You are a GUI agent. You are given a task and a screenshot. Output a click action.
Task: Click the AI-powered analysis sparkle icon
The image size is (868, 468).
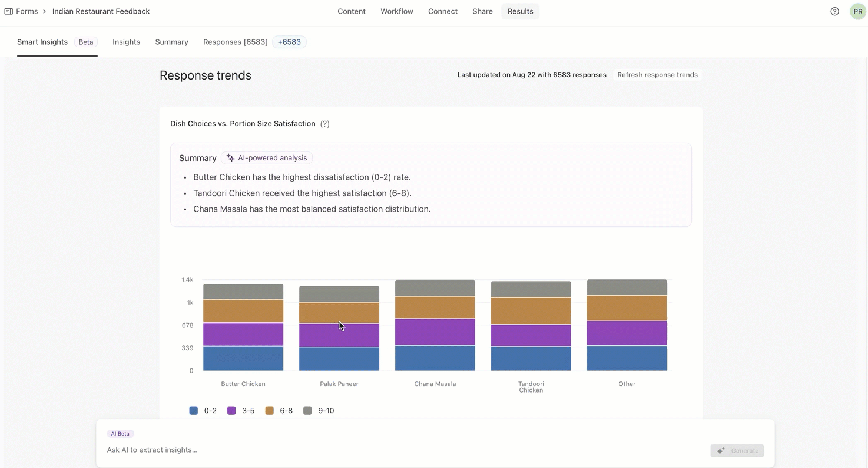[x=231, y=158]
